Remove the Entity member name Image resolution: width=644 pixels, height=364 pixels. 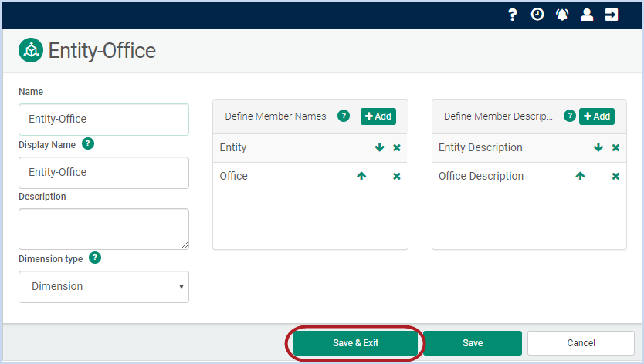point(397,148)
